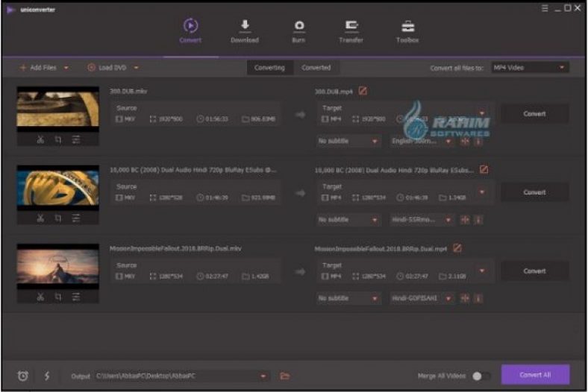Trim the MissionImpossibleFallout video with scissors icon
Viewport: 588px width, 392px height.
[40, 297]
